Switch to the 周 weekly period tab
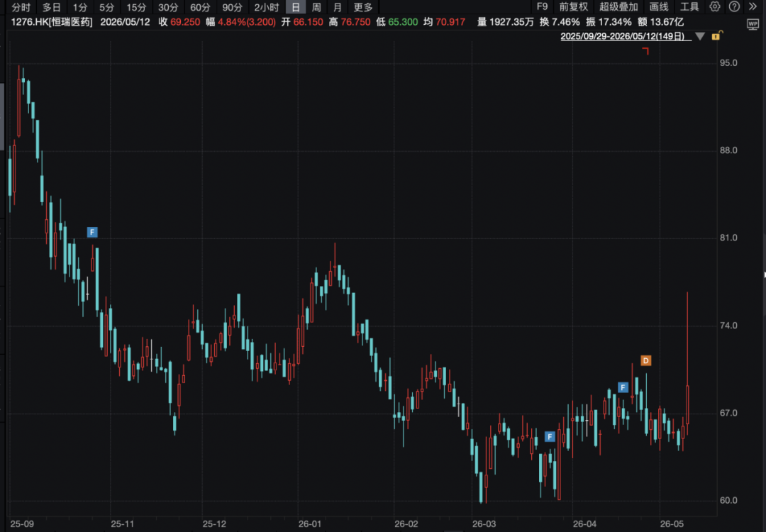 316,7
